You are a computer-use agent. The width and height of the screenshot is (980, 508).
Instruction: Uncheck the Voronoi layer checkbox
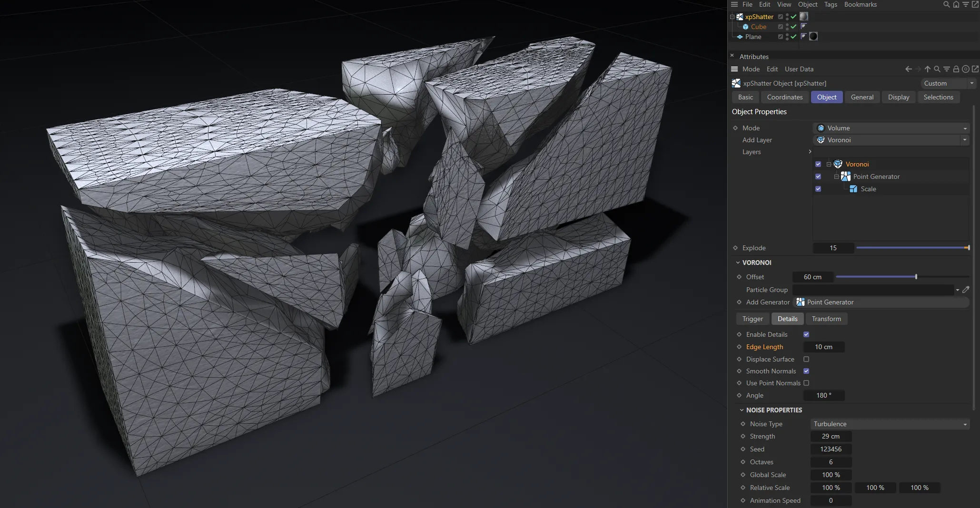coord(818,164)
